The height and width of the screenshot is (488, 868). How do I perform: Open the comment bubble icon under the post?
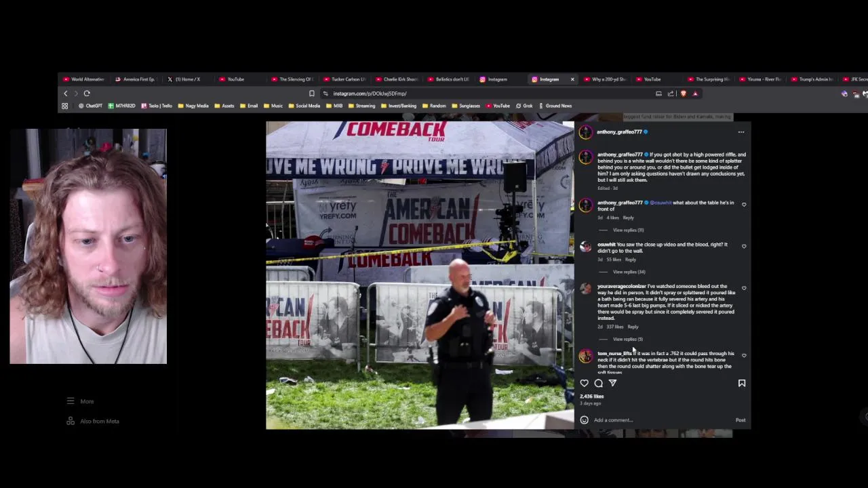[x=598, y=383]
